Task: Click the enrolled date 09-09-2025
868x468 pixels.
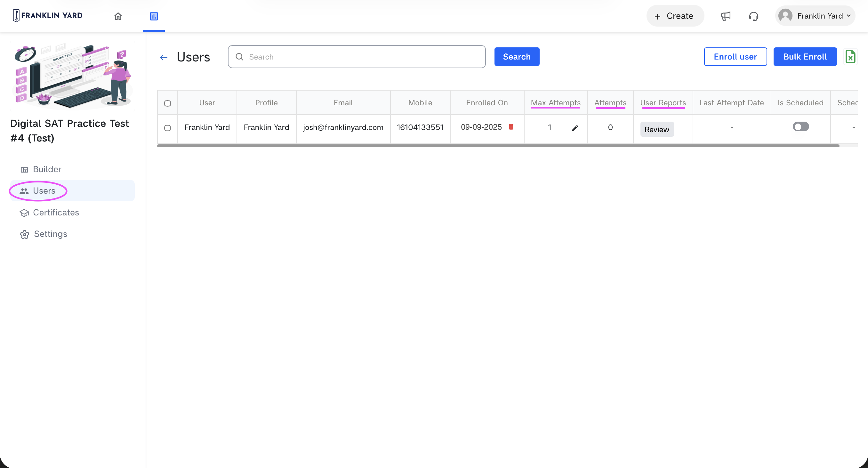Action: coord(481,127)
